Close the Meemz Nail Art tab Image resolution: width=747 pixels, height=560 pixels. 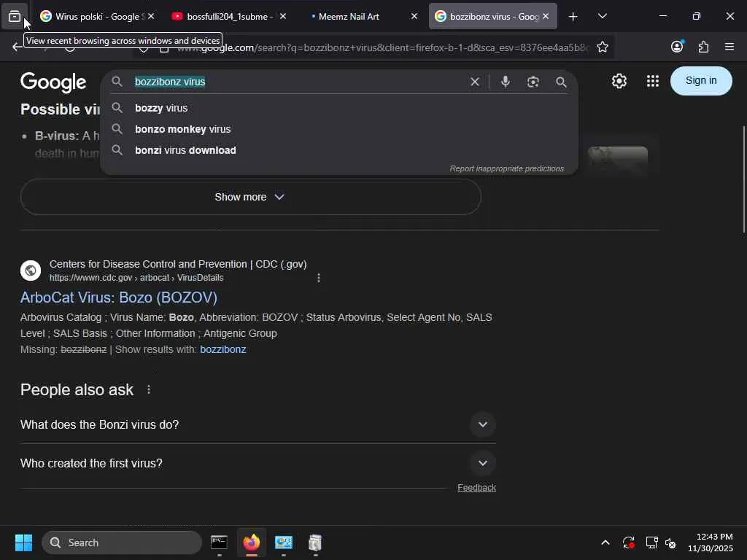point(414,16)
